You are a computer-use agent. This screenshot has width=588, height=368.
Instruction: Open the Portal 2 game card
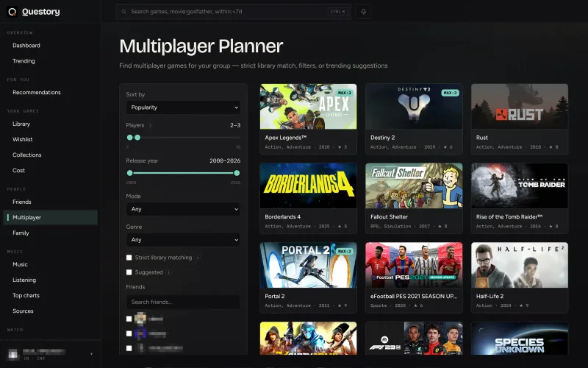pos(308,277)
